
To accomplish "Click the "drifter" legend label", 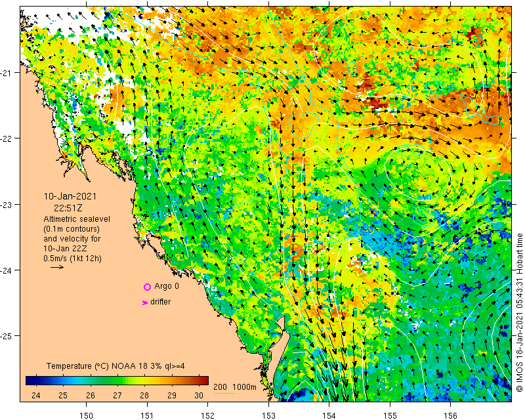I will (160, 302).
